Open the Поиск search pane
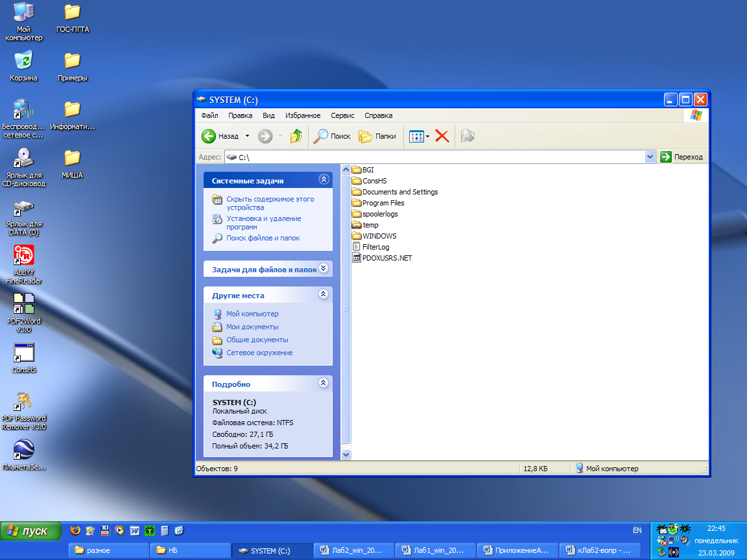Viewport: 747px width, 560px height. coord(331,136)
